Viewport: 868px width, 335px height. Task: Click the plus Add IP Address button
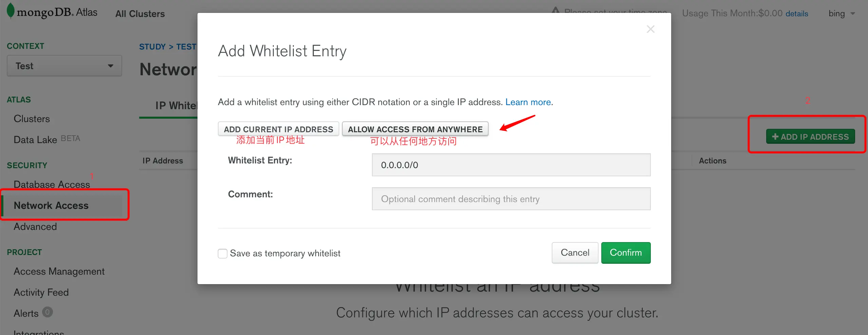810,137
